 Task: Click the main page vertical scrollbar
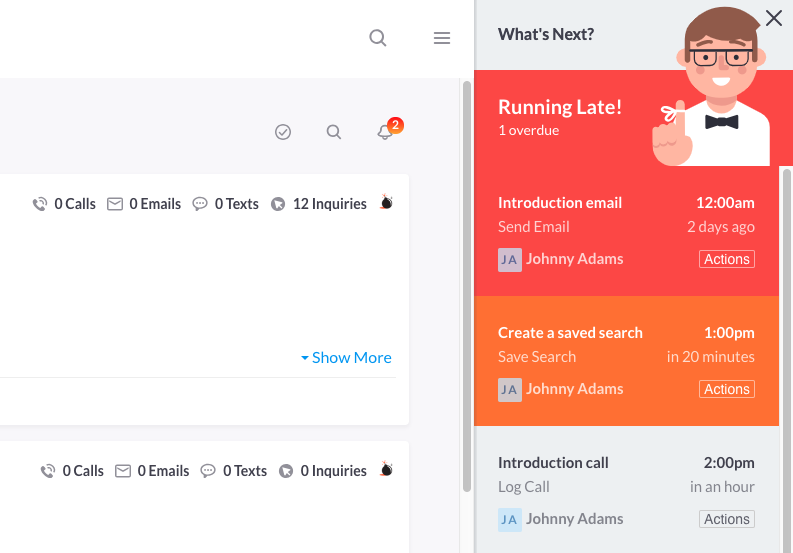467,286
